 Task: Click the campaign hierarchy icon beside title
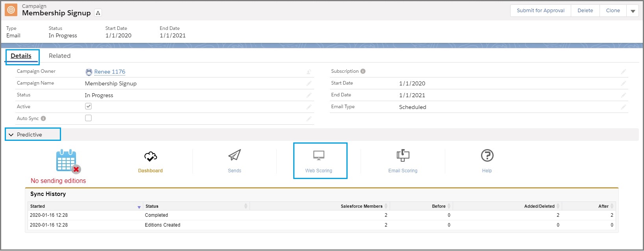pyautogui.click(x=98, y=13)
